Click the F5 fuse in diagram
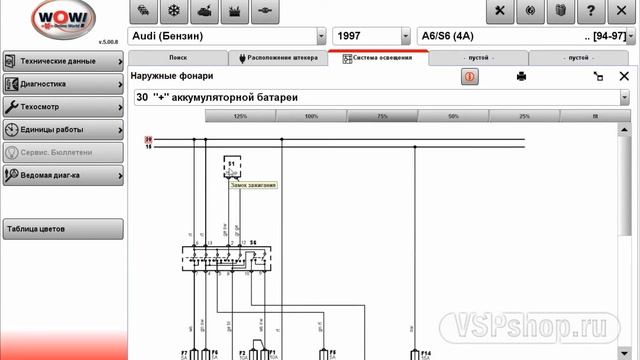 point(324,355)
